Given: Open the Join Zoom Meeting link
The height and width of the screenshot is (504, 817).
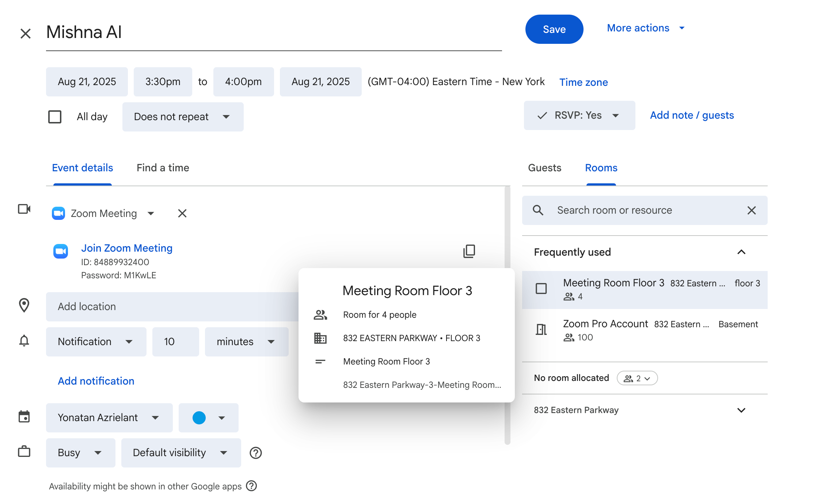Looking at the screenshot, I should pos(127,248).
